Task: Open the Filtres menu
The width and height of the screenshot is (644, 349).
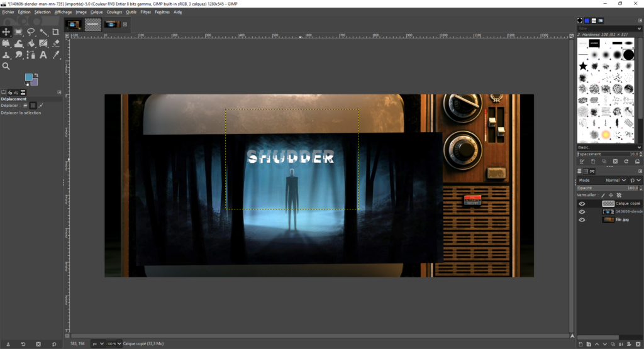Action: (145, 12)
